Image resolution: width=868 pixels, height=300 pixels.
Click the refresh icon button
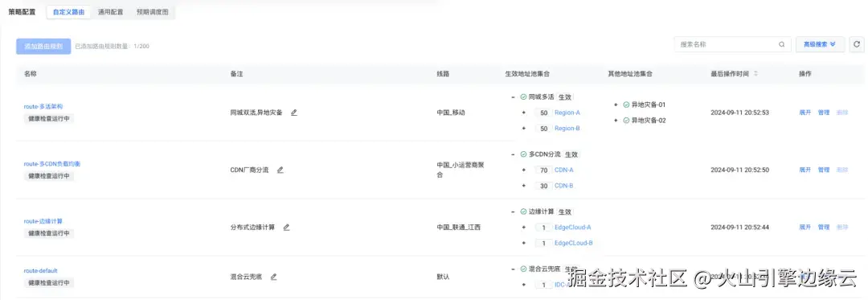pos(857,44)
